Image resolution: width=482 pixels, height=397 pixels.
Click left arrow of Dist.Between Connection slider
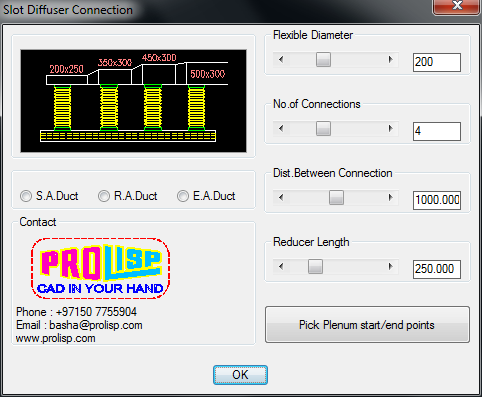click(x=281, y=198)
